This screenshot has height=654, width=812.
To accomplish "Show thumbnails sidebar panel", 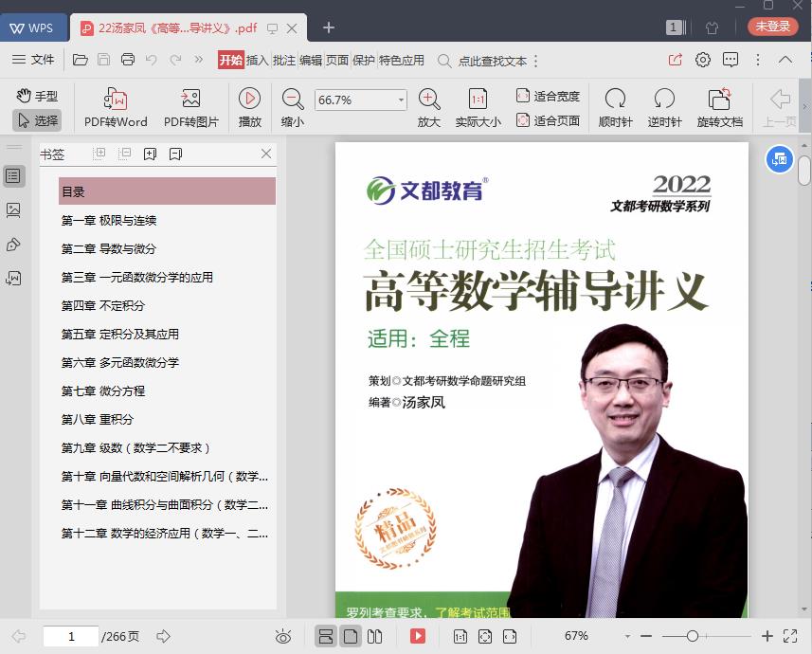I will point(13,209).
